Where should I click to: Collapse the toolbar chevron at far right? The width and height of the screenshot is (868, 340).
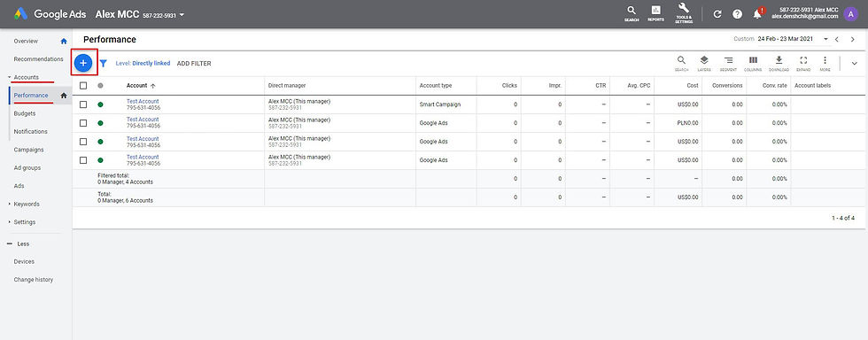(854, 64)
